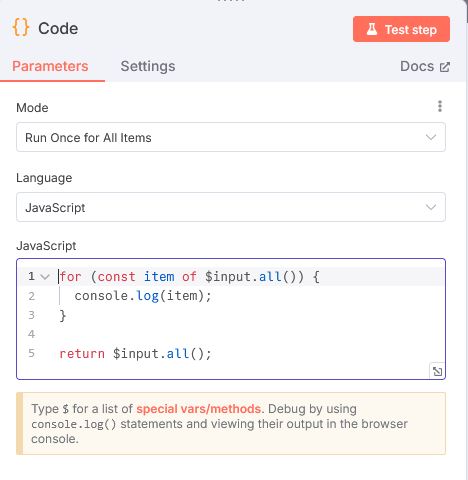Image resolution: width=468 pixels, height=480 pixels.
Task: Click the chevron arrow of the Language selector
Action: (431, 207)
